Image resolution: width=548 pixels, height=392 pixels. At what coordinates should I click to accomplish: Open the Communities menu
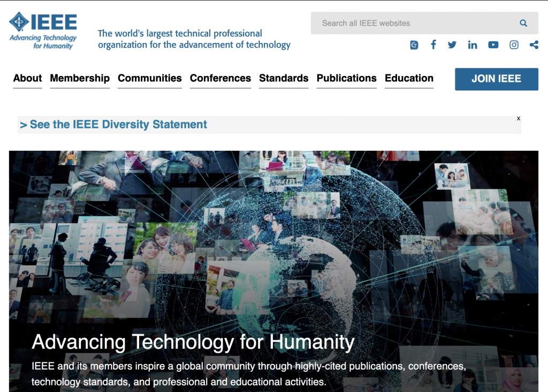[x=150, y=78]
